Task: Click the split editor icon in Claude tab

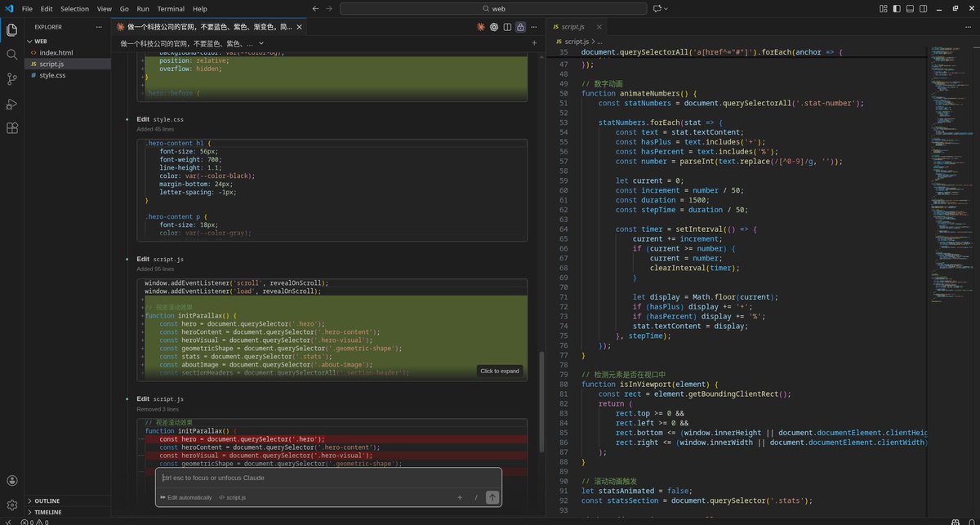Action: click(x=507, y=27)
